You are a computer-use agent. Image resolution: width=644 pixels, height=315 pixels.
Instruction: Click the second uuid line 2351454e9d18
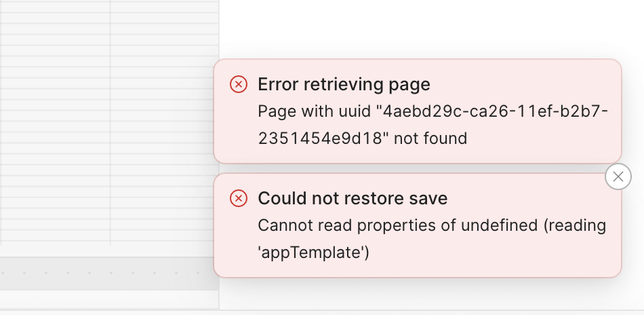click(x=323, y=138)
